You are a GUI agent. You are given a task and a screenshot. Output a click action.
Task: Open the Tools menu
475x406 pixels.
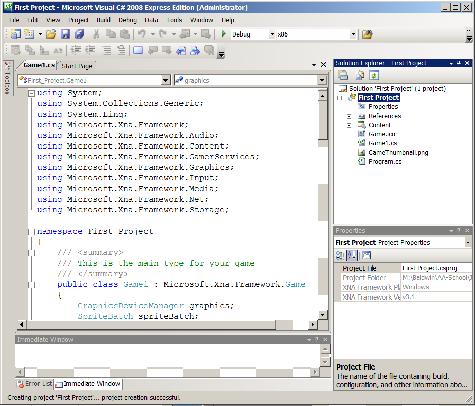(175, 20)
